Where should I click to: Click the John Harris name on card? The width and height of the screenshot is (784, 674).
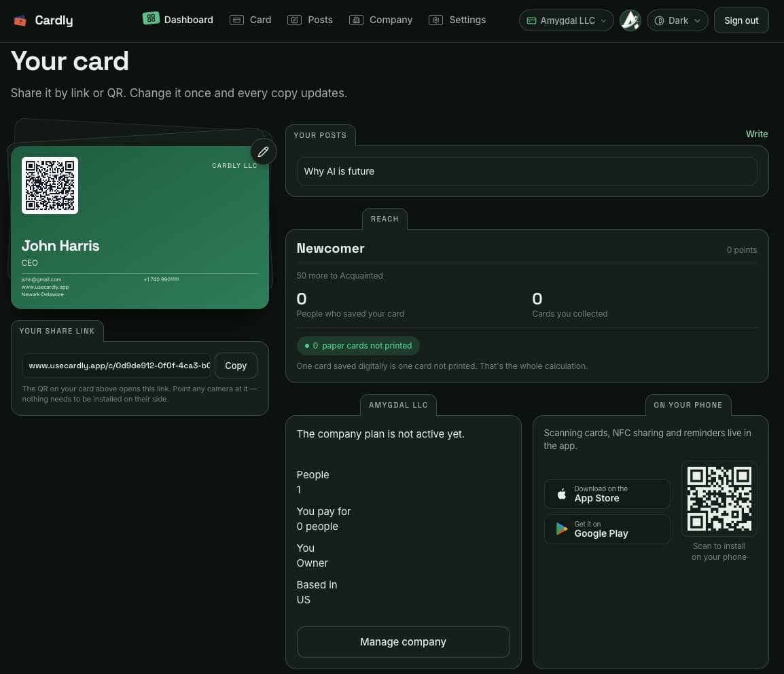tap(60, 245)
